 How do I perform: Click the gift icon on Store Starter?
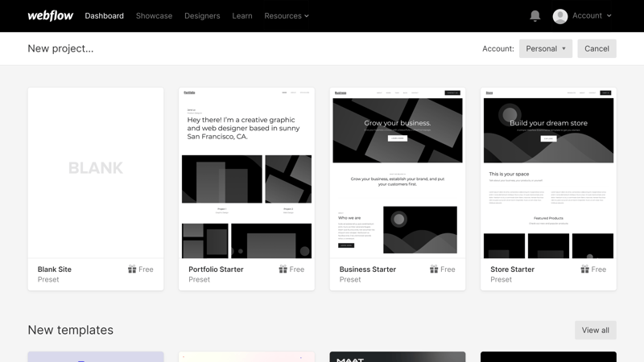(585, 269)
